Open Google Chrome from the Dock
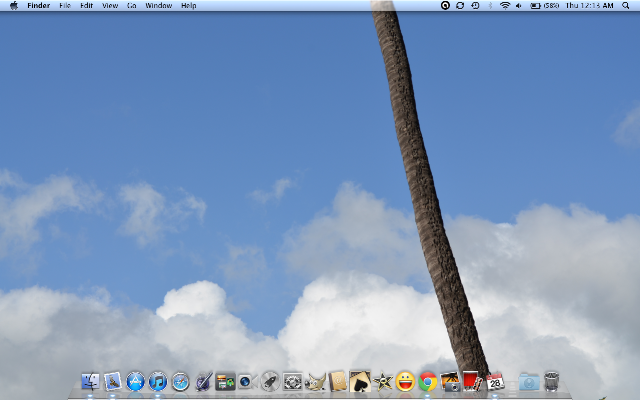Image resolution: width=640 pixels, height=400 pixels. [427, 382]
